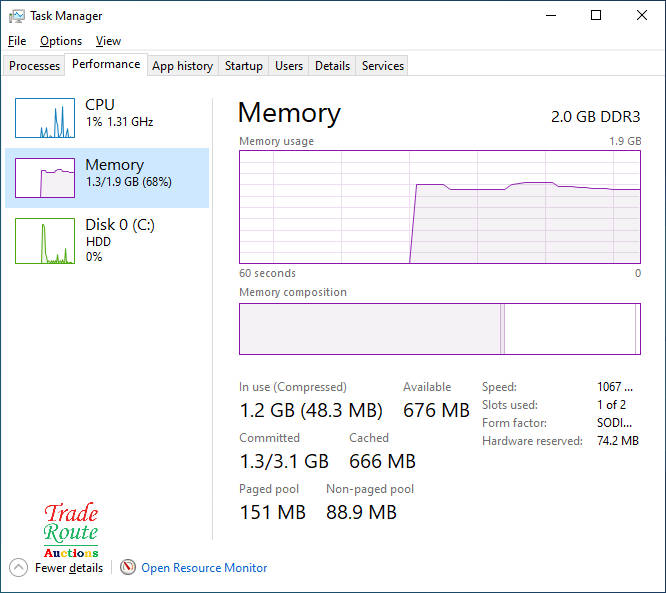Collapse view with Fewer details chevron
The height and width of the screenshot is (593, 666).
[18, 568]
